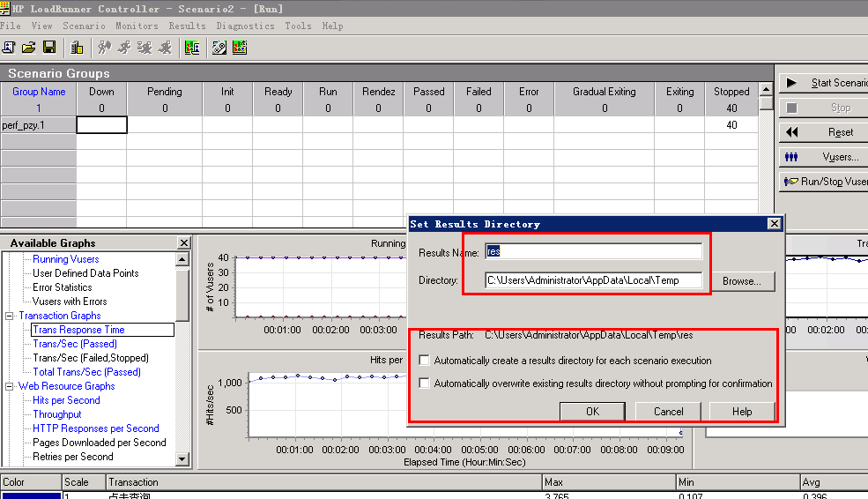Select Trans/Sec (Passed) graph
Viewport: 868px width, 499px height.
click(x=75, y=344)
